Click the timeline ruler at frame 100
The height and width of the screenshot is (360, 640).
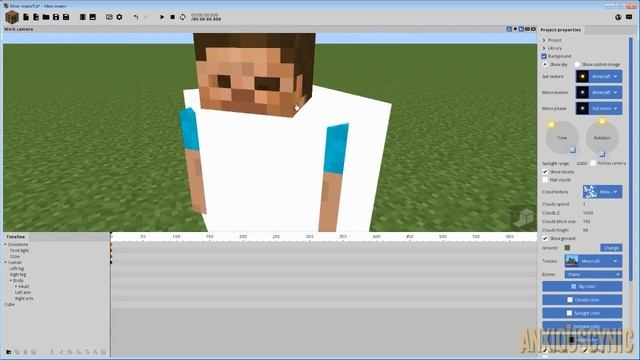[x=176, y=237]
